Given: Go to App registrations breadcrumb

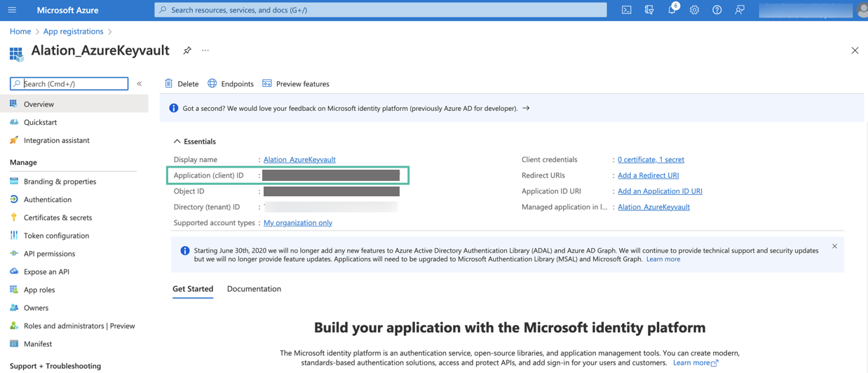Looking at the screenshot, I should tap(73, 31).
